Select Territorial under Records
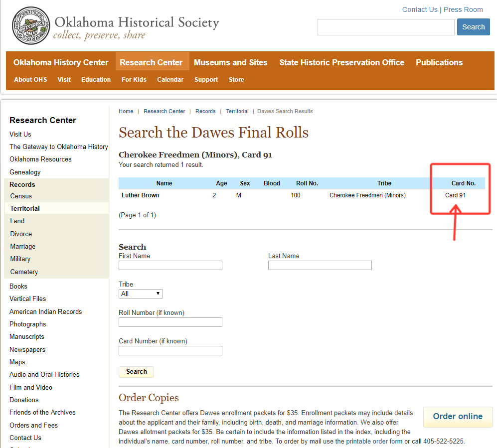Screen dimensions: 497x448 point(25,208)
